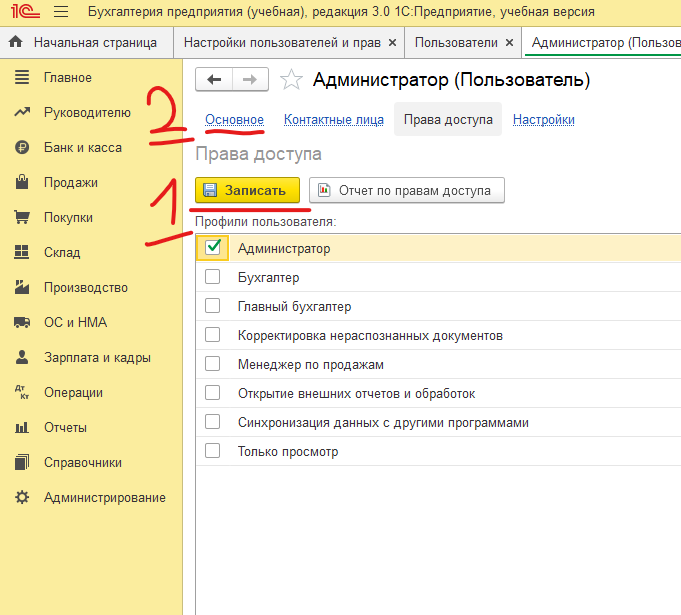Add to favorites with the star icon
The height and width of the screenshot is (615, 681).
[x=291, y=79]
